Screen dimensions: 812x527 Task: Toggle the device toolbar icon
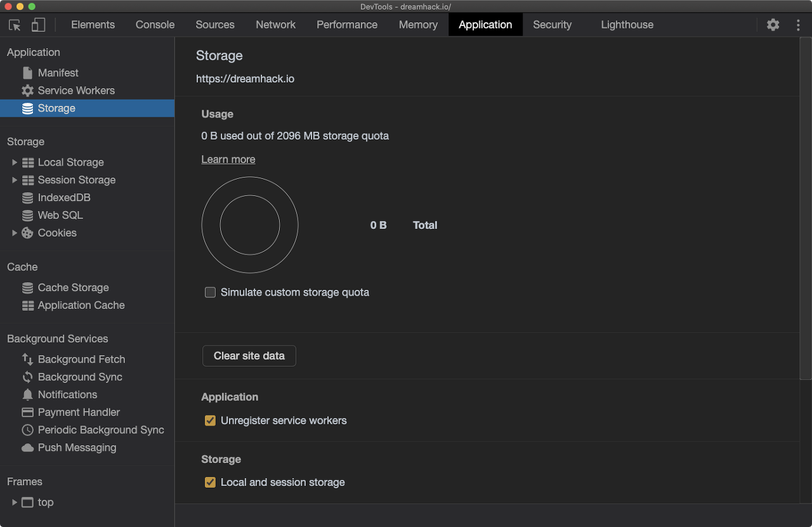coord(38,25)
